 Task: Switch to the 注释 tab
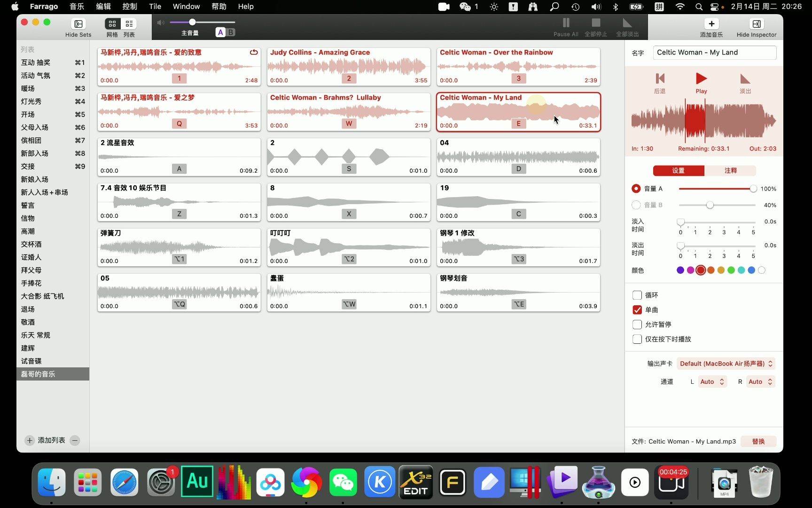(730, 170)
